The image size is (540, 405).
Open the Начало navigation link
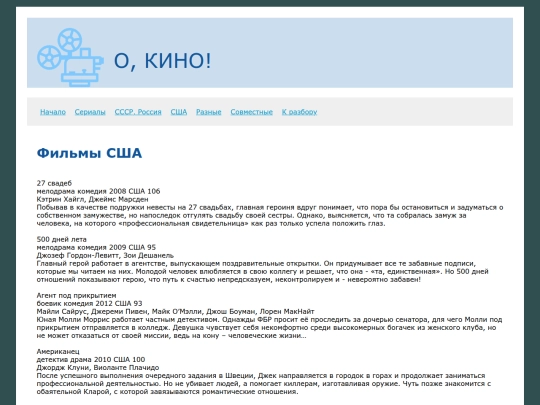53,112
